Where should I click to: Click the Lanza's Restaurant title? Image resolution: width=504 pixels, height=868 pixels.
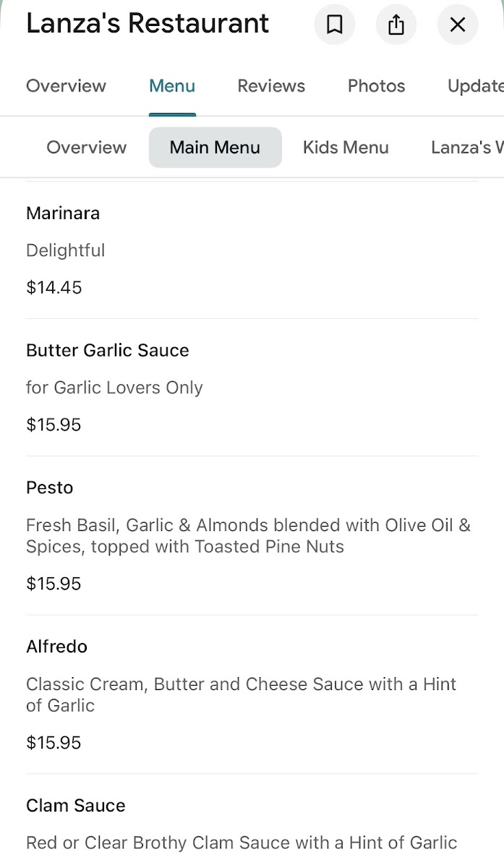coord(148,24)
